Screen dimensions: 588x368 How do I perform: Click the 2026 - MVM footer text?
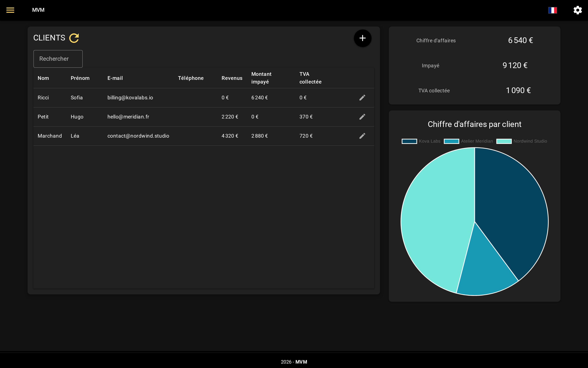tap(294, 362)
